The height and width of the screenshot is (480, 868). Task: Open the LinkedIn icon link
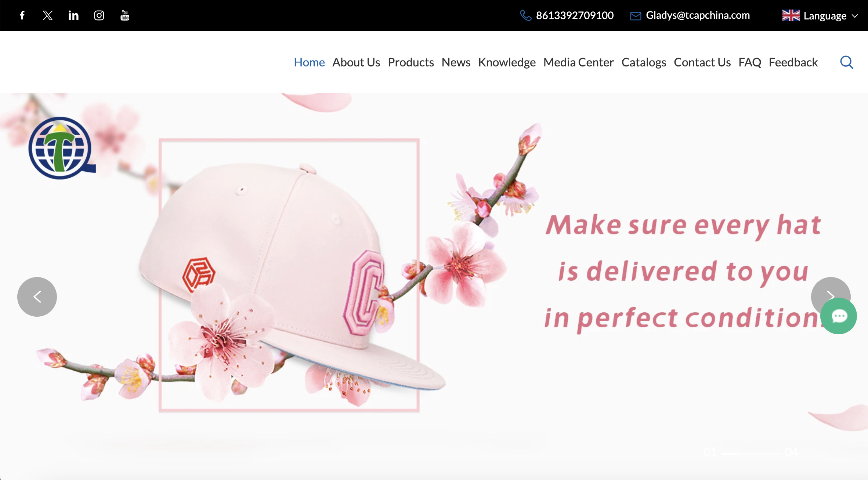[x=73, y=15]
